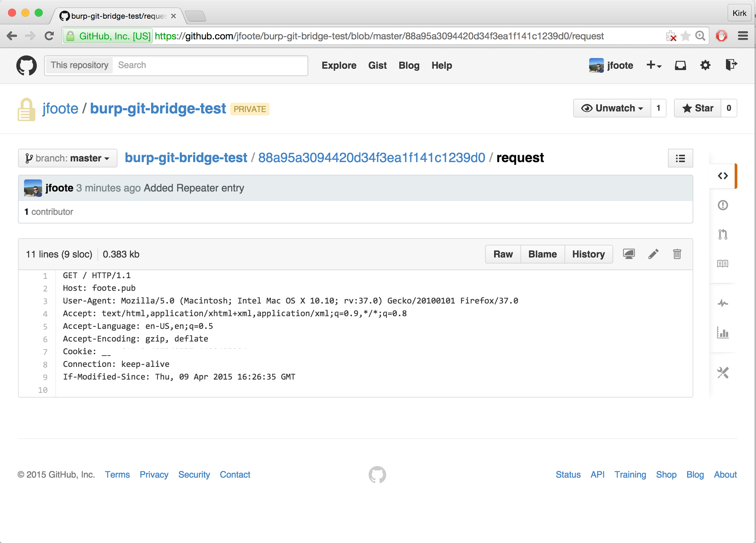Click the Raw button
Image resolution: width=756 pixels, height=543 pixels.
[503, 254]
